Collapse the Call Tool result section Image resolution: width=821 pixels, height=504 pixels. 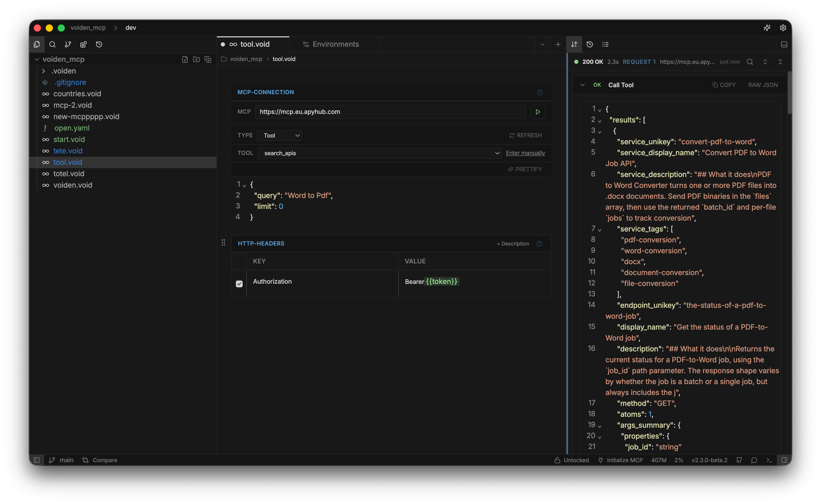[x=583, y=85]
